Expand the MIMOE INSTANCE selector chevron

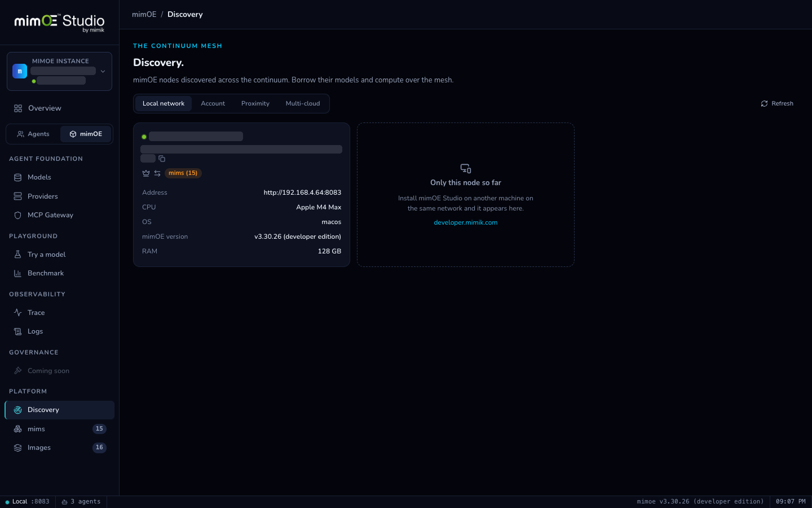coord(103,72)
